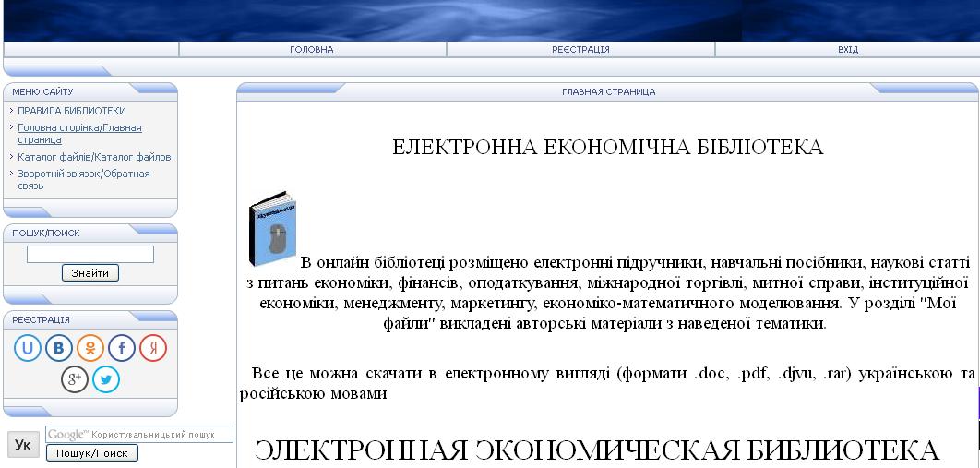
Task: Open ВХІД in top navigation
Action: coord(847,49)
